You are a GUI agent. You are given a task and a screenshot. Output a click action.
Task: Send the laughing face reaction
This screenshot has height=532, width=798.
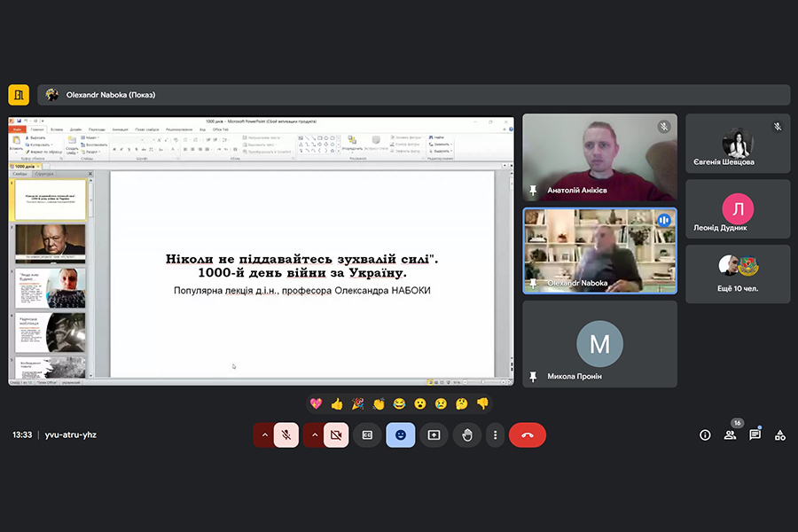[400, 403]
